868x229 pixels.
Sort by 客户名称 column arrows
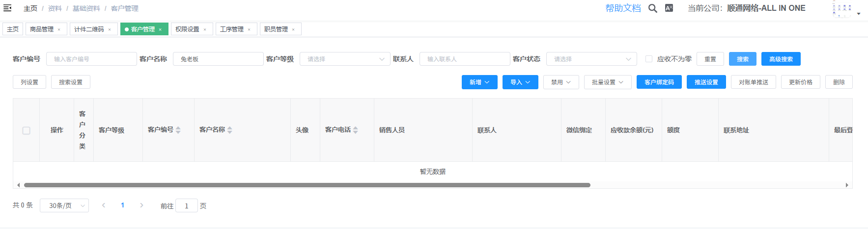point(230,130)
